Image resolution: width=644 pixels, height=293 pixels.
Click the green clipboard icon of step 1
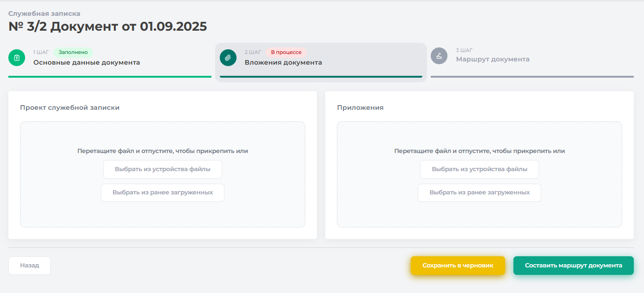tap(17, 58)
